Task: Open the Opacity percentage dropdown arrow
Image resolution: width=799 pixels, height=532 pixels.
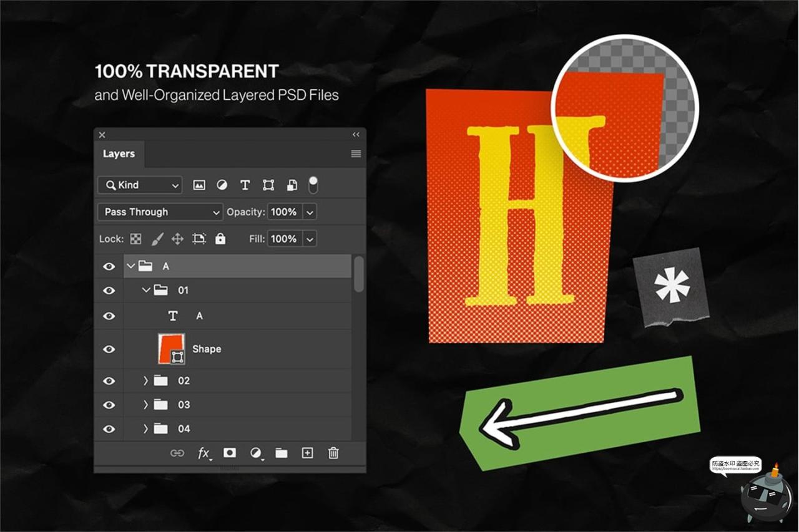Action: (310, 212)
